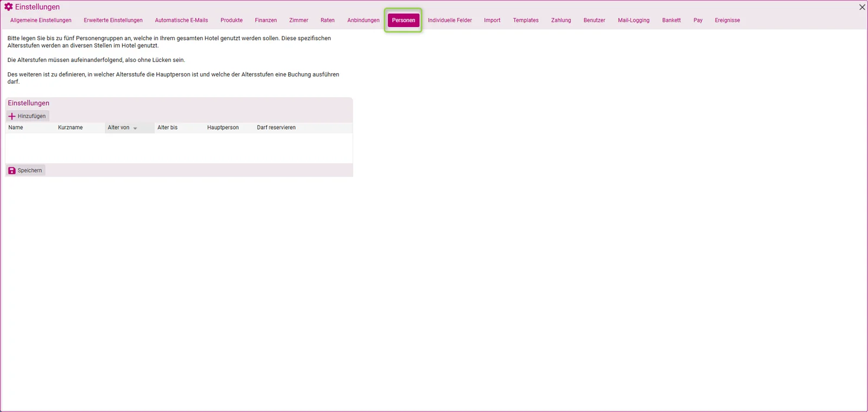Click the Hauptperson column header
868x412 pixels.
coord(229,128)
